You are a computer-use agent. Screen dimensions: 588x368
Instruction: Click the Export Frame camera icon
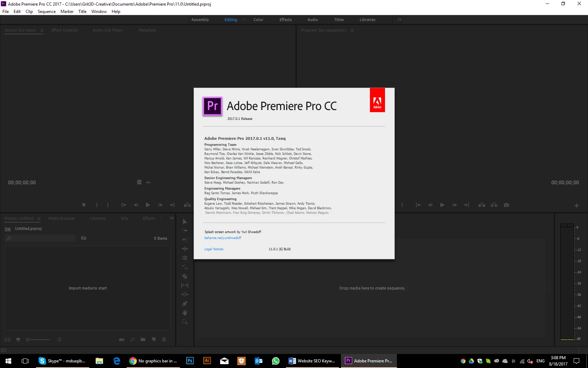tap(506, 205)
